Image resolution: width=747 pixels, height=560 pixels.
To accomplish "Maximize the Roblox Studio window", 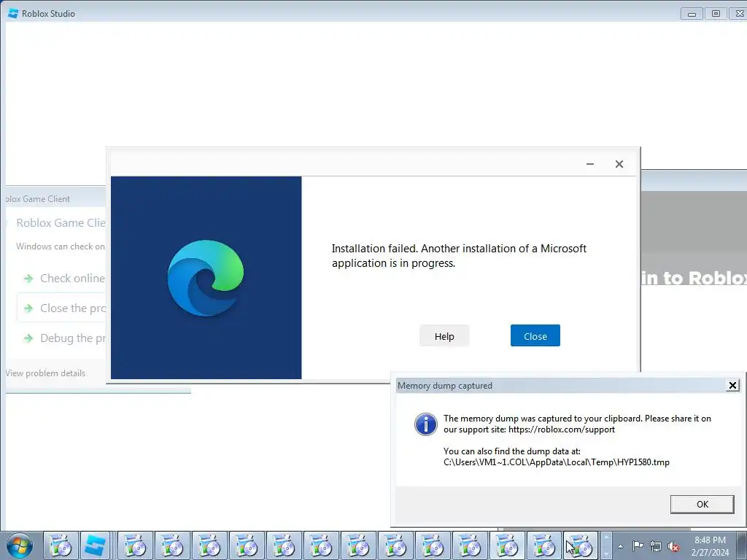I will (x=716, y=14).
